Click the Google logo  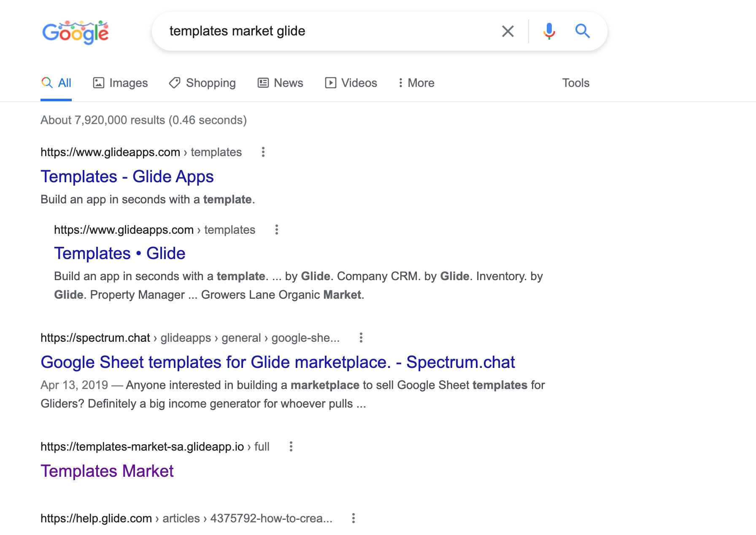pos(76,32)
